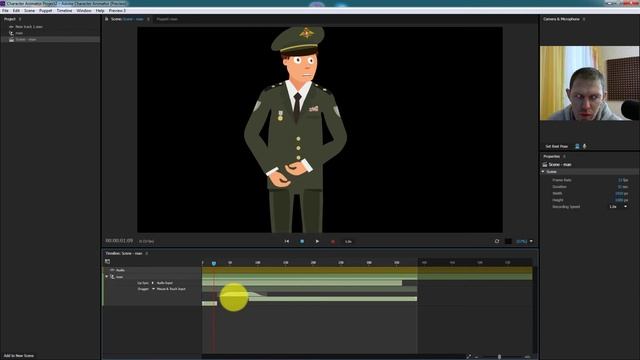640x360 pixels.
Task: Select the short take bar at timeline start
Action: pos(209,303)
